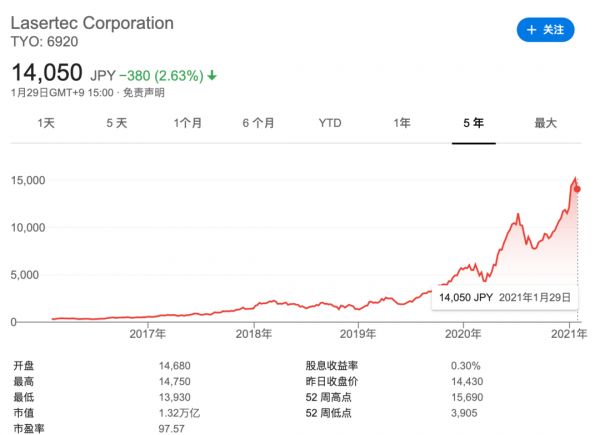Select the 1年 range tab
Image resolution: width=600 pixels, height=435 pixels.
click(x=401, y=123)
